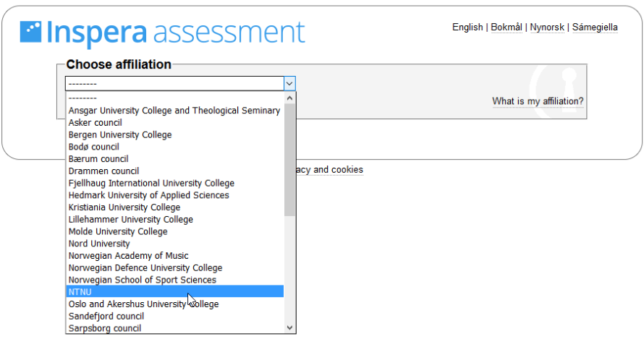
Task: Click the dropdown list scrollbar thumb
Action: (289, 160)
